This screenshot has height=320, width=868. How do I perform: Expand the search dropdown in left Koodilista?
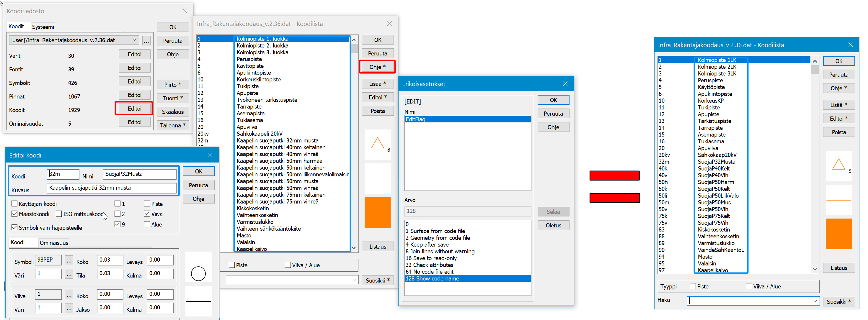(x=354, y=280)
